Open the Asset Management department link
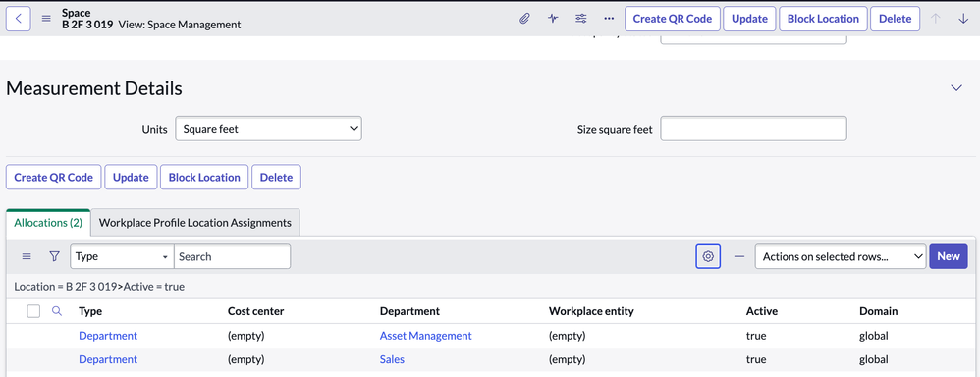 click(425, 336)
